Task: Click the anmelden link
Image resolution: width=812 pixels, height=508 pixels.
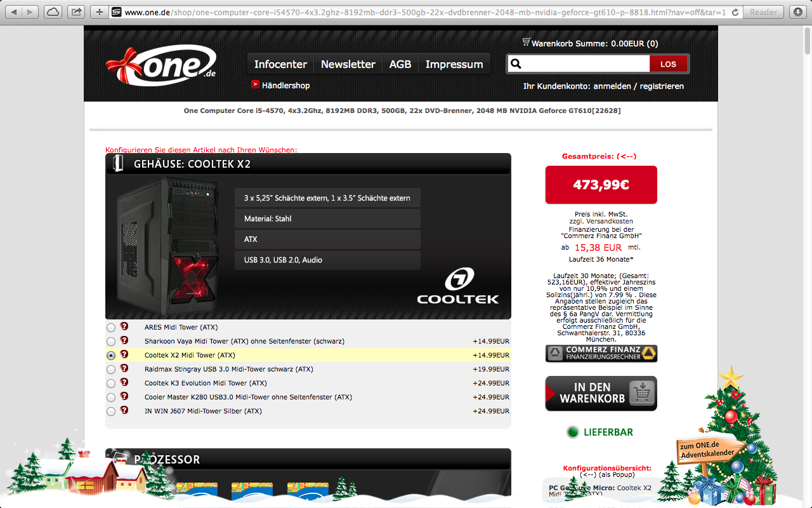Action: [x=612, y=86]
